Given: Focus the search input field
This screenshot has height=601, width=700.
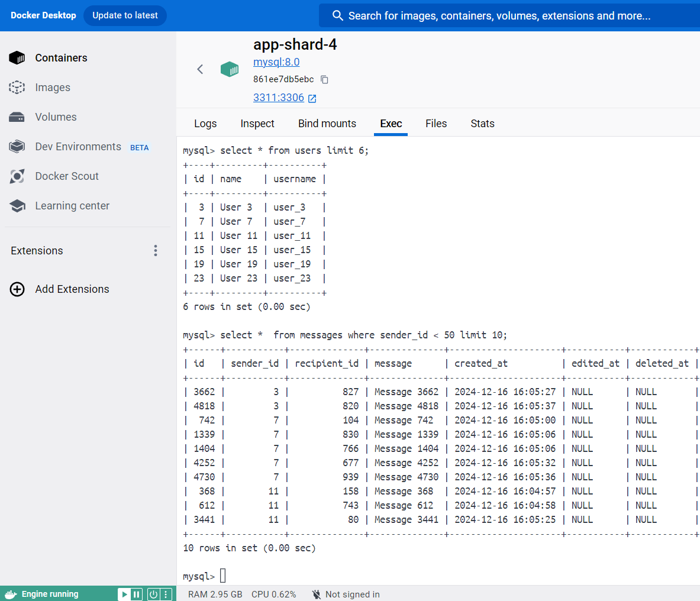Looking at the screenshot, I should [x=509, y=15].
